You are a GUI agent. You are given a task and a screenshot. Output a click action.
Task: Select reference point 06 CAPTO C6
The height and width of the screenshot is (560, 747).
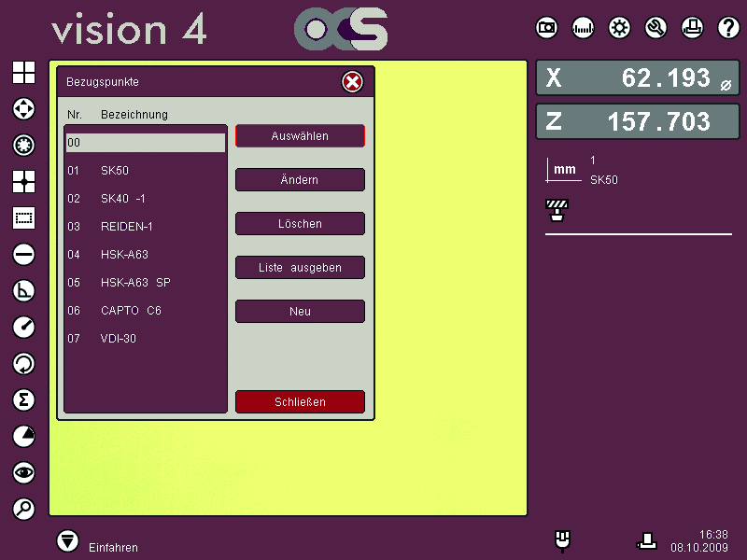146,311
